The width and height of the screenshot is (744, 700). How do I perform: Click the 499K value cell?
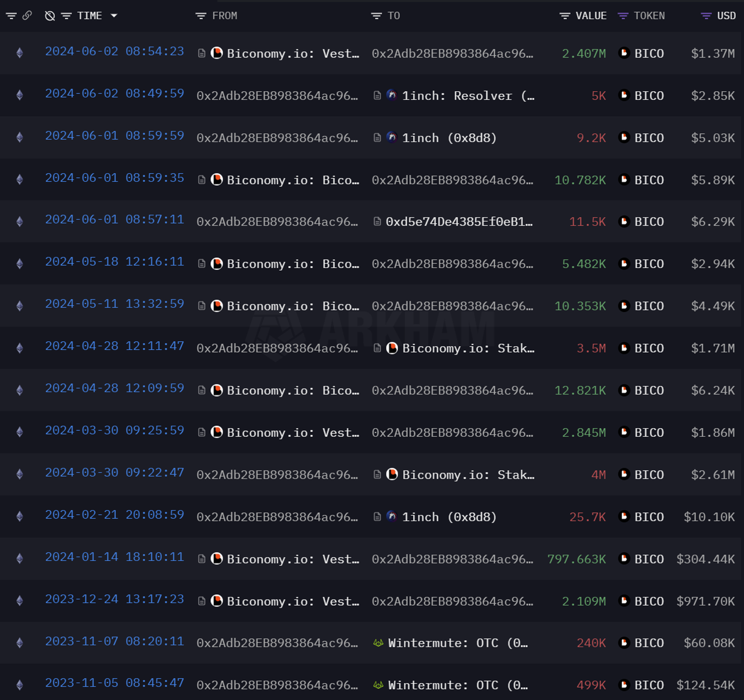(592, 685)
